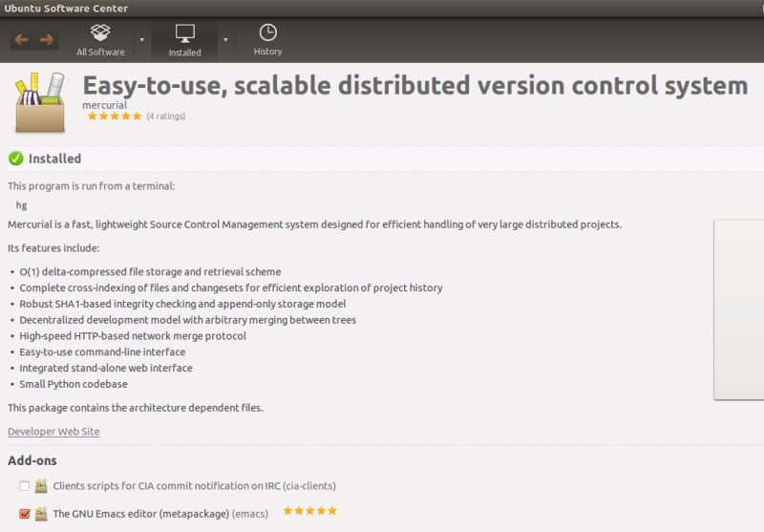Go forward with the right arrow button

tap(47, 39)
